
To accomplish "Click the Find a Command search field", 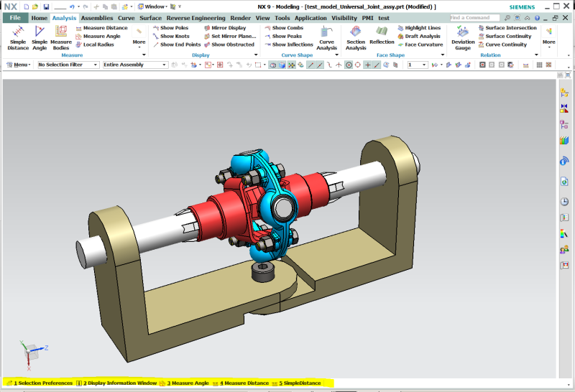I will 474,17.
